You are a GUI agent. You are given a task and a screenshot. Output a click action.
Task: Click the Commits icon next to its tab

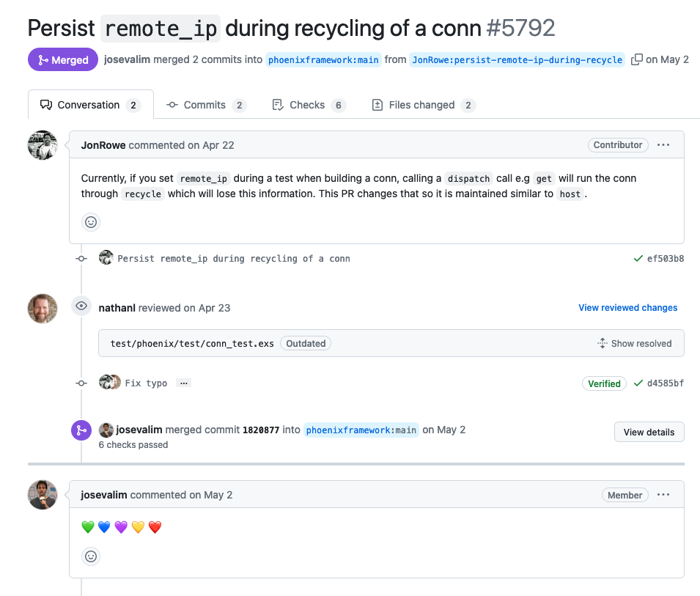pyautogui.click(x=174, y=105)
